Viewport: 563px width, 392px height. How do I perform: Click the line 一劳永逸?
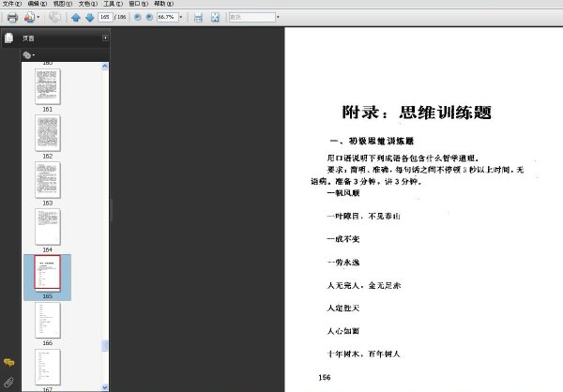click(x=343, y=263)
